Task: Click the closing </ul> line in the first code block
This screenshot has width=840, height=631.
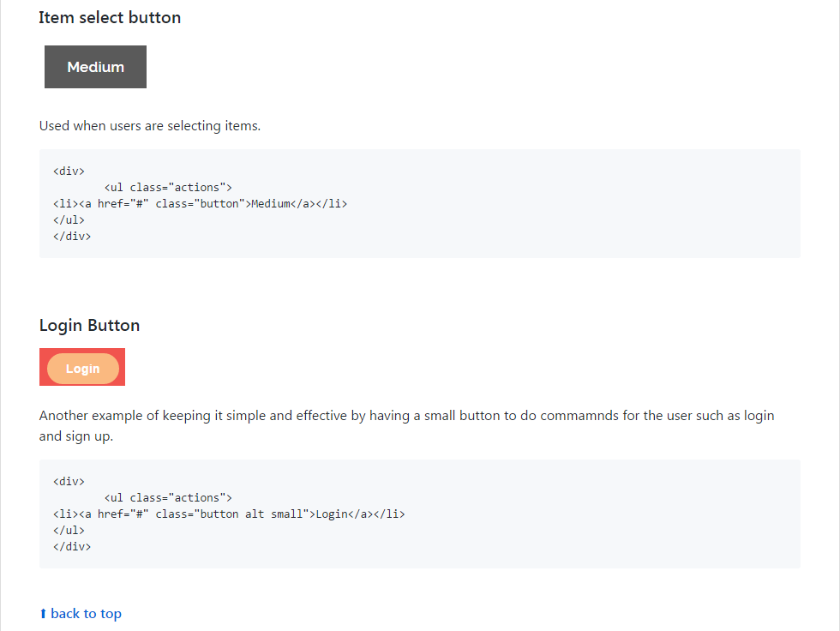Action: click(69, 220)
